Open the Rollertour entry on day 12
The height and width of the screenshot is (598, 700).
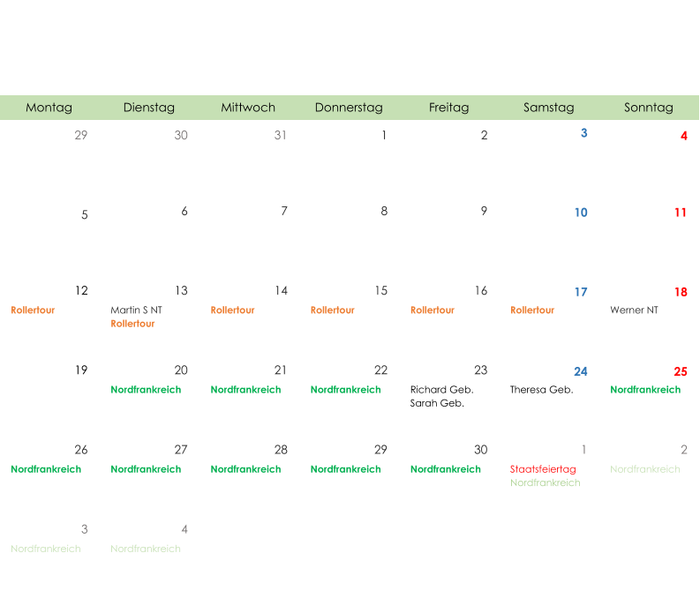pyautogui.click(x=33, y=310)
